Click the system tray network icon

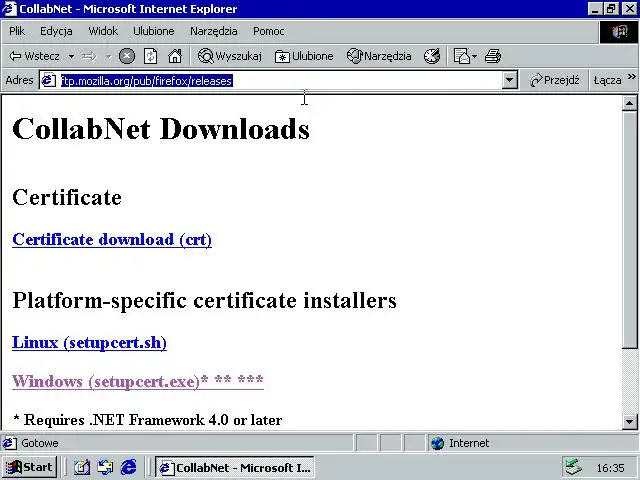pyautogui.click(x=573, y=467)
